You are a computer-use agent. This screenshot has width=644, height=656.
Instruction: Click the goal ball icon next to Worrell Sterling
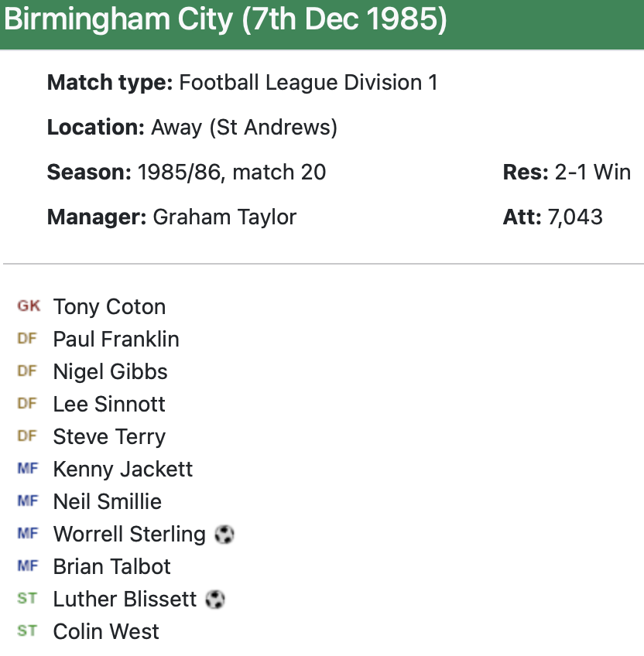pyautogui.click(x=224, y=534)
